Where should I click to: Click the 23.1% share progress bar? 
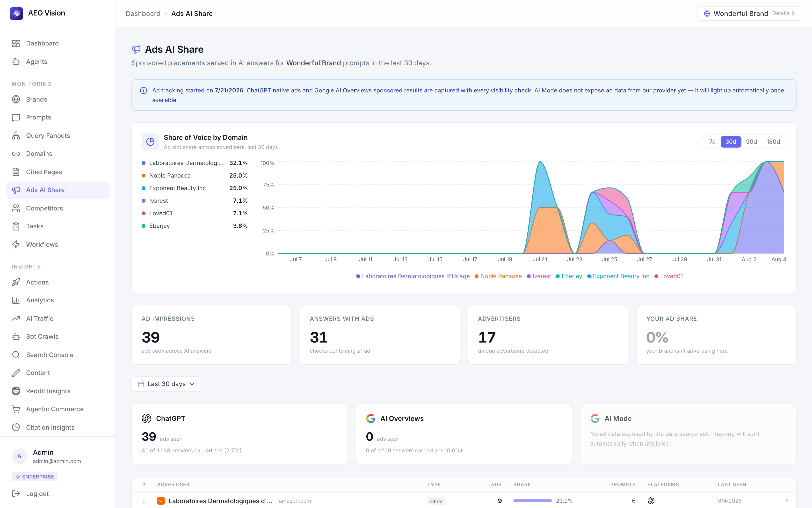[x=532, y=501]
